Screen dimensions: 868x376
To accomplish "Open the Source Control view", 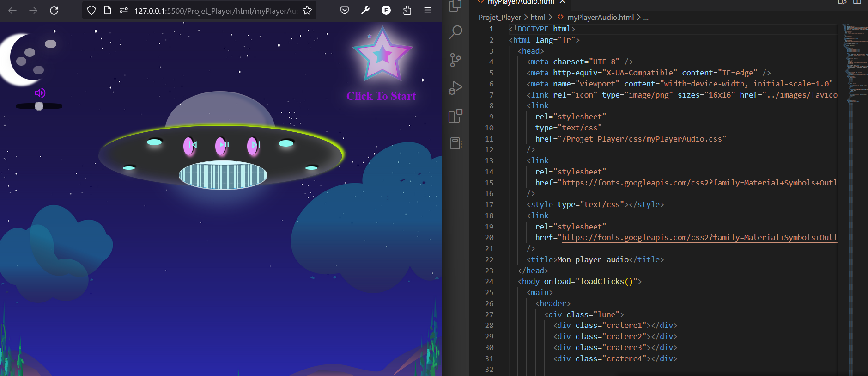I will [x=455, y=60].
